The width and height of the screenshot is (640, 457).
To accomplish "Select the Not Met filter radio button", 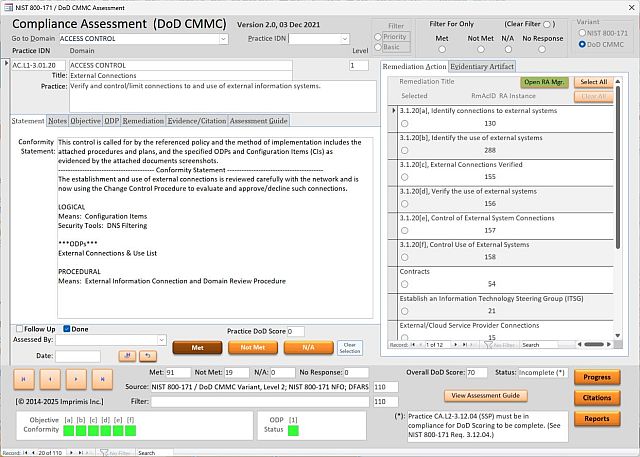I will [x=481, y=49].
